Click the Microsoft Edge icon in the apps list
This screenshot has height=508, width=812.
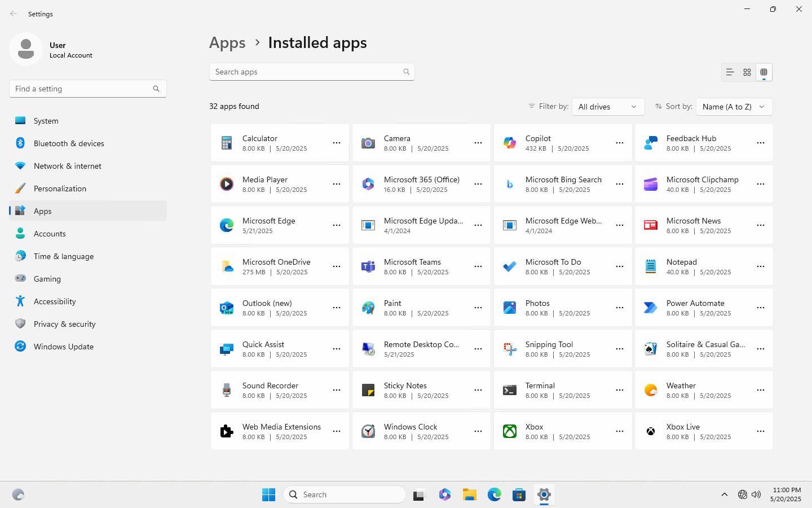(227, 225)
